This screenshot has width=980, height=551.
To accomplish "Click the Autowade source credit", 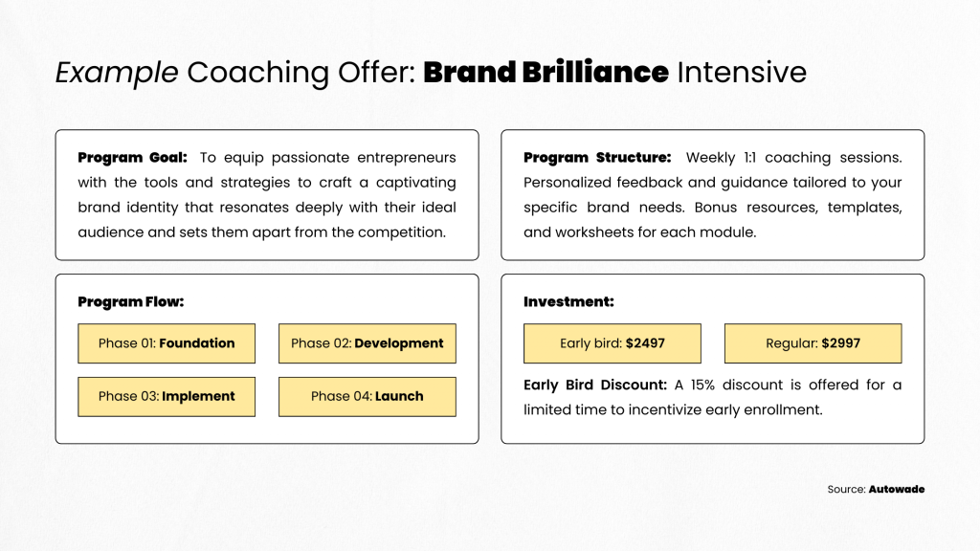I will pos(897,489).
